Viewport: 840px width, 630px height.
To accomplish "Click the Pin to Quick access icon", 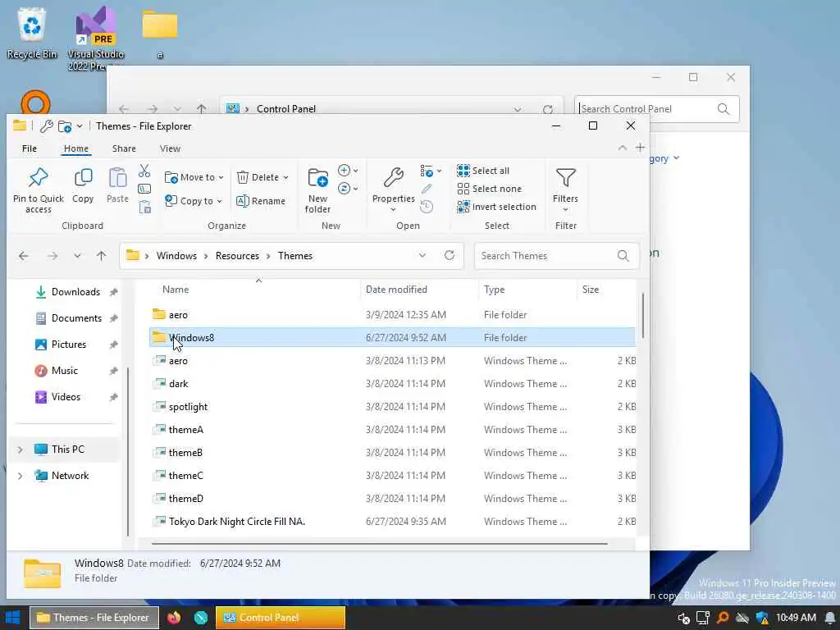I will [x=38, y=177].
